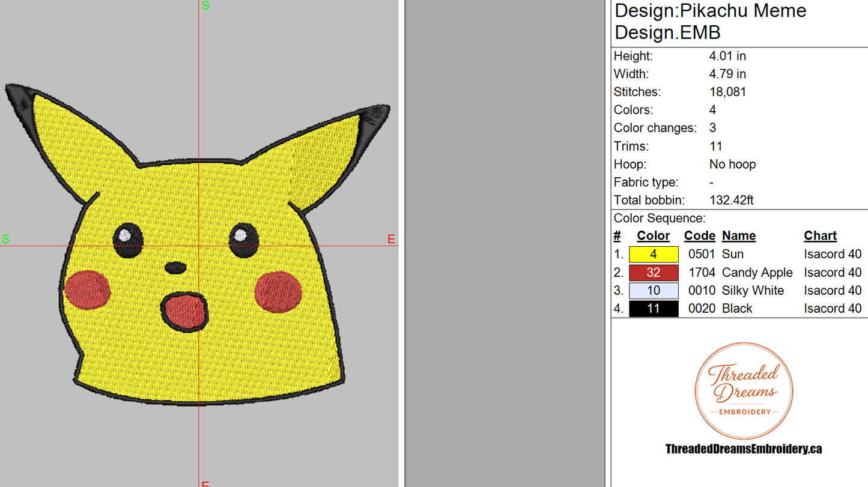Click the 'Name' column header
The height and width of the screenshot is (487, 868).
point(739,236)
